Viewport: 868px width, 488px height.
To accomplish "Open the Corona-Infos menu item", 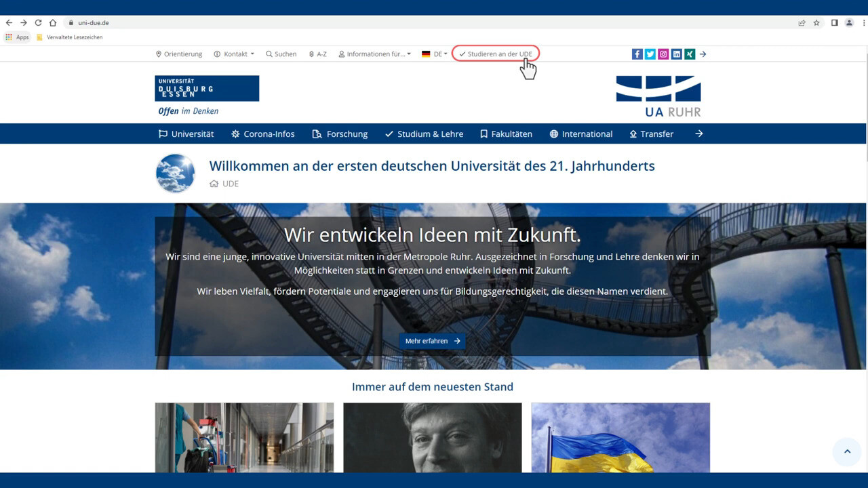I will coord(263,134).
